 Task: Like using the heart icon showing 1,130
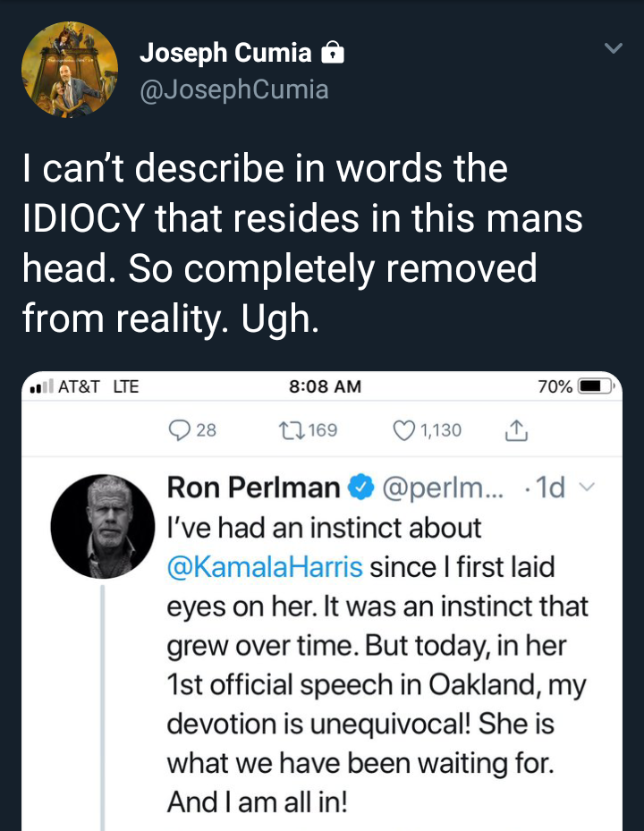(405, 430)
